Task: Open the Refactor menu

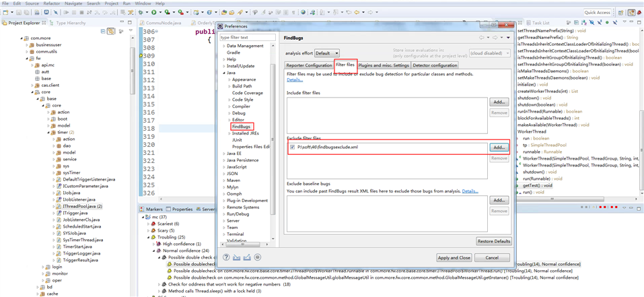Action: [x=52, y=3]
